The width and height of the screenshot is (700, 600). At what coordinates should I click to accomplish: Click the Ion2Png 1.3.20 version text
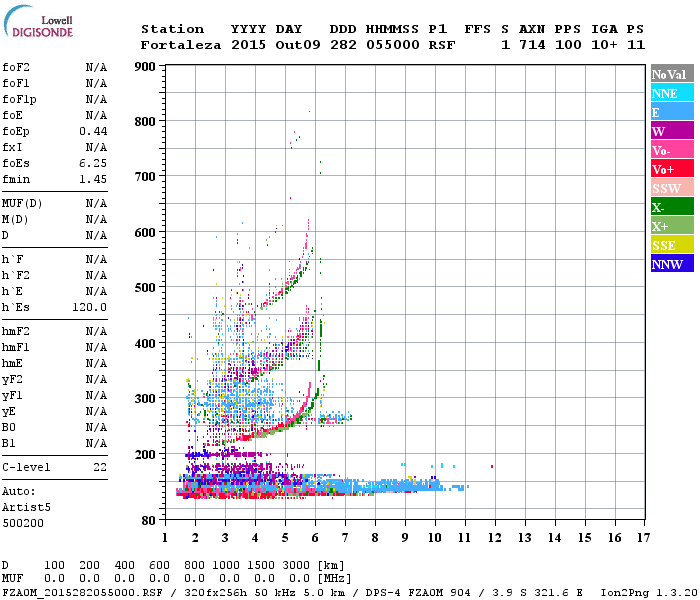649,592
